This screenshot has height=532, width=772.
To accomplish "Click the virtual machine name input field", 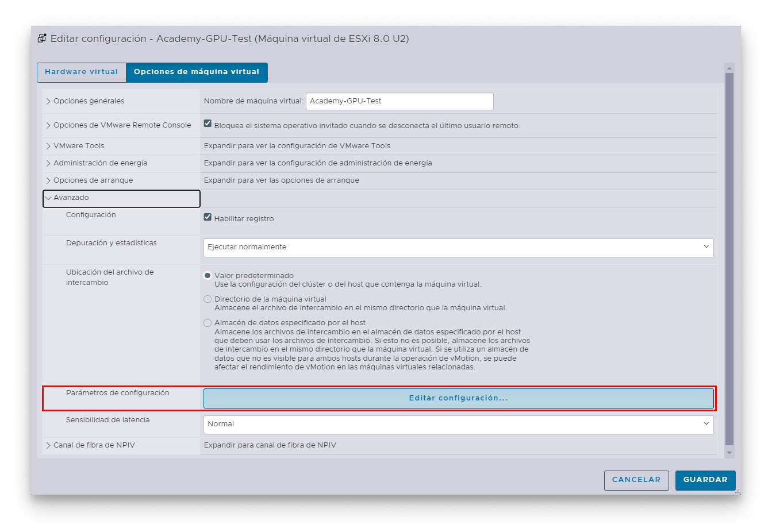I will click(x=399, y=101).
